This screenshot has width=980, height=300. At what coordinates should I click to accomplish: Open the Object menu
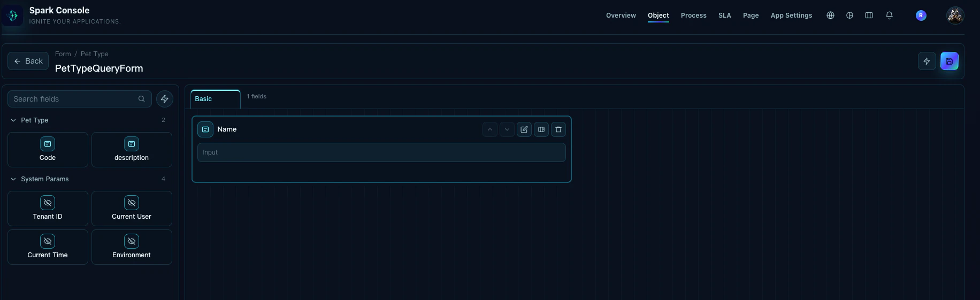(x=659, y=16)
